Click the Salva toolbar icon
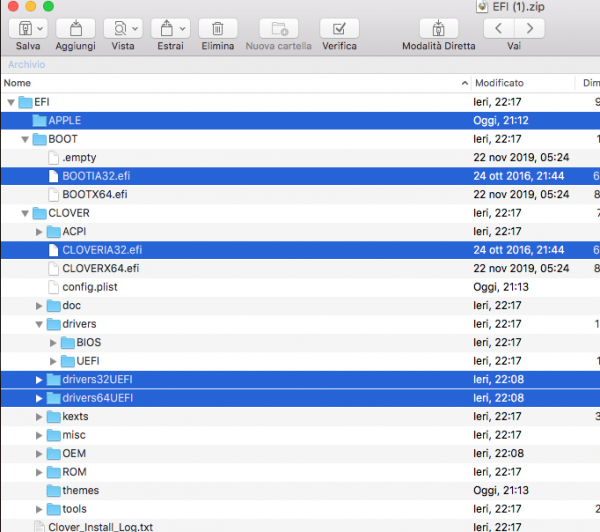 (x=25, y=28)
